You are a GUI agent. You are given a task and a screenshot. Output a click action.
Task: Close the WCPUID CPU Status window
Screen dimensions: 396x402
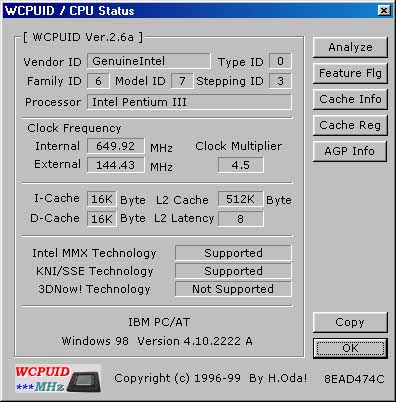384,11
